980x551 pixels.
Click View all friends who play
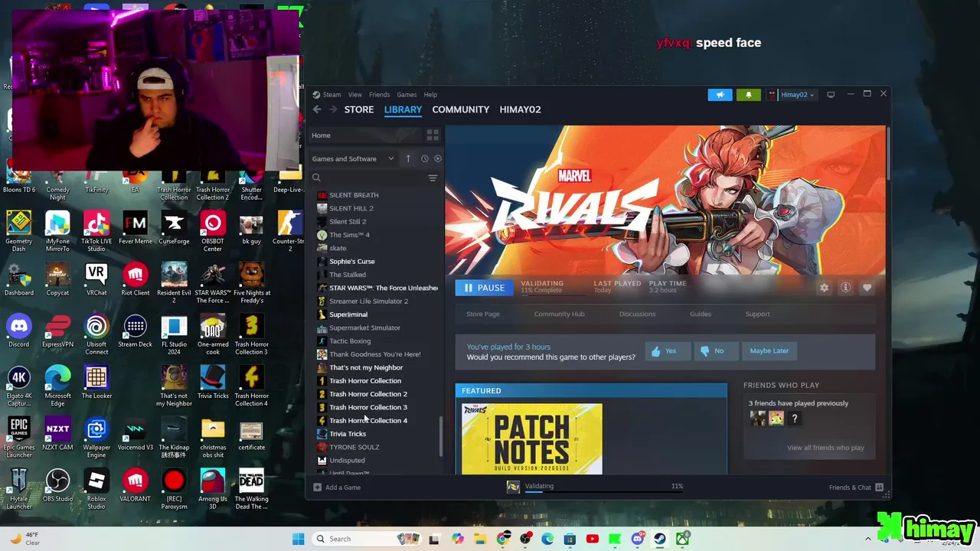[825, 448]
